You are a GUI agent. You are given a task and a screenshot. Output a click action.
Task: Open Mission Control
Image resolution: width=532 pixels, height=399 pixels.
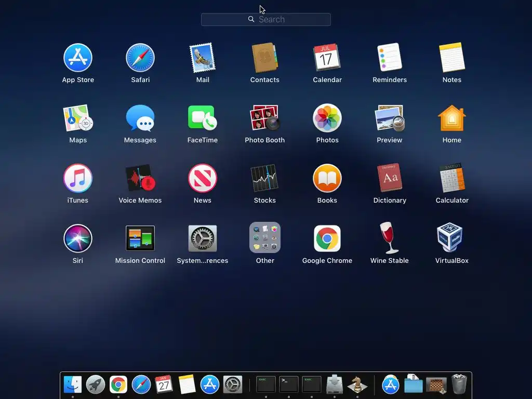pyautogui.click(x=140, y=238)
